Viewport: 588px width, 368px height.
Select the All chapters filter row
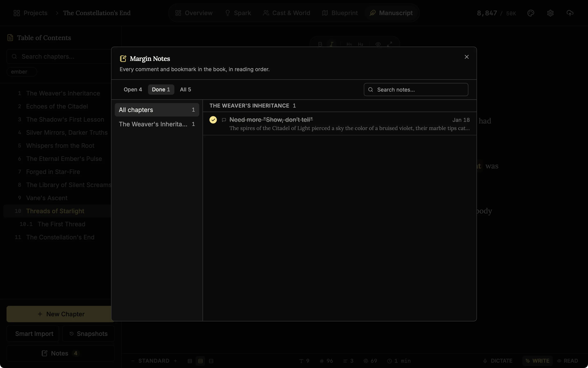(157, 110)
